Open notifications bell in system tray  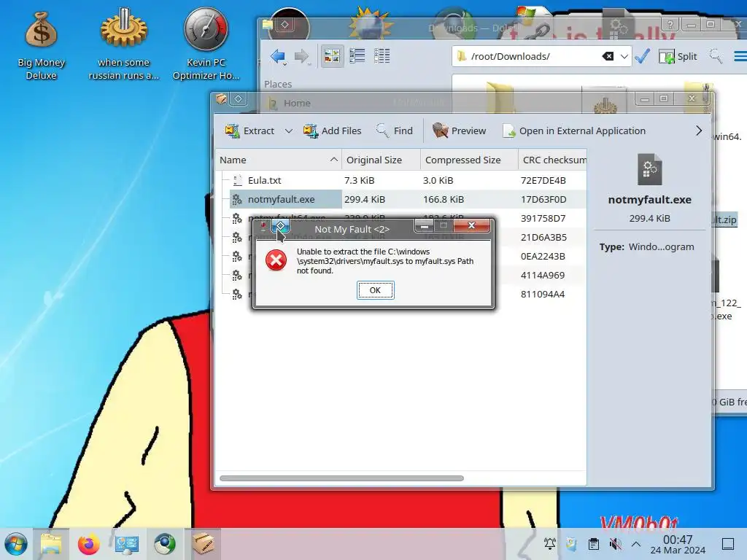click(x=550, y=543)
